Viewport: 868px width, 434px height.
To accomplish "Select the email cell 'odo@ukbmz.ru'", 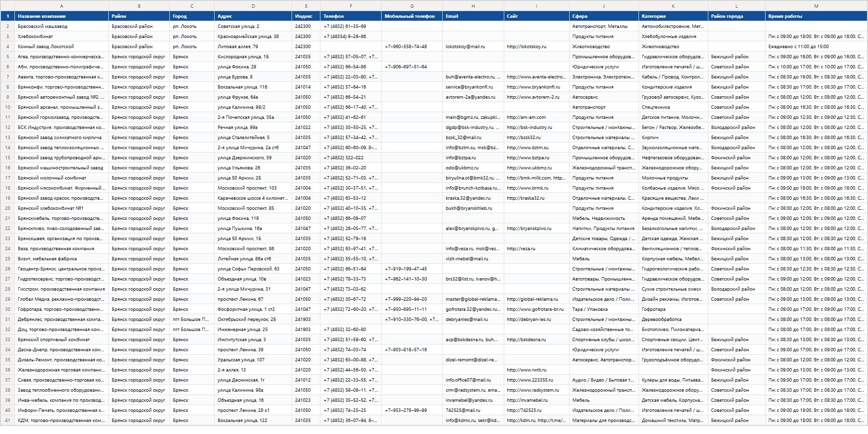I will point(473,168).
